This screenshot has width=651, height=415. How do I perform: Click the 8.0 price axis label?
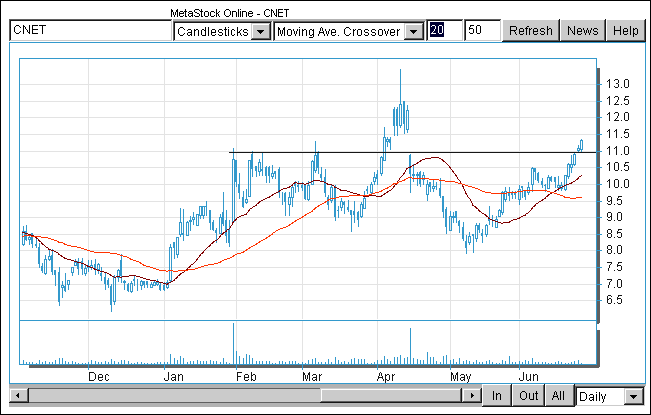pos(614,250)
